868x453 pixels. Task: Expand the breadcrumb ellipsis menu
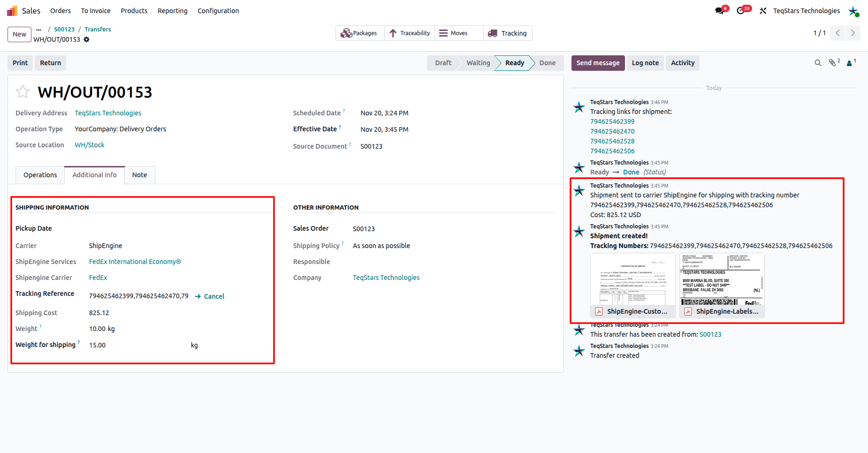coord(38,30)
